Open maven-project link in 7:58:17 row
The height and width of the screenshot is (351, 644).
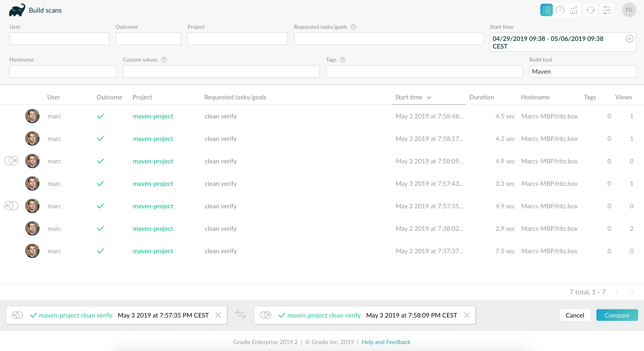click(153, 139)
